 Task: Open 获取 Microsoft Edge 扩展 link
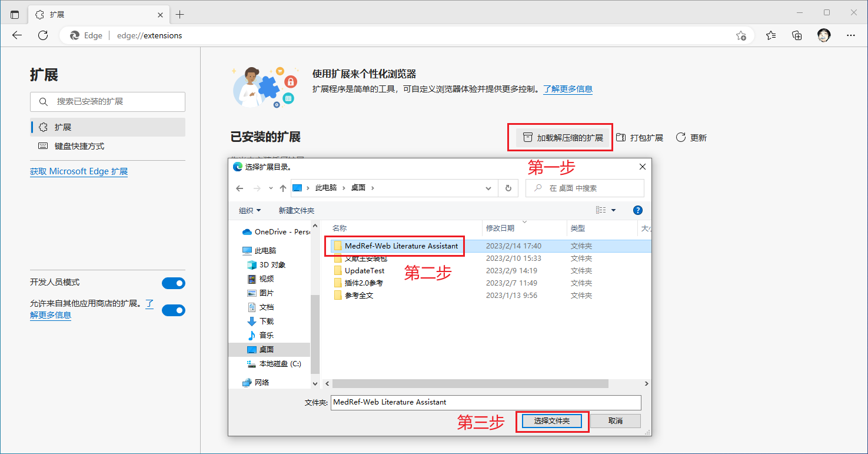[79, 171]
